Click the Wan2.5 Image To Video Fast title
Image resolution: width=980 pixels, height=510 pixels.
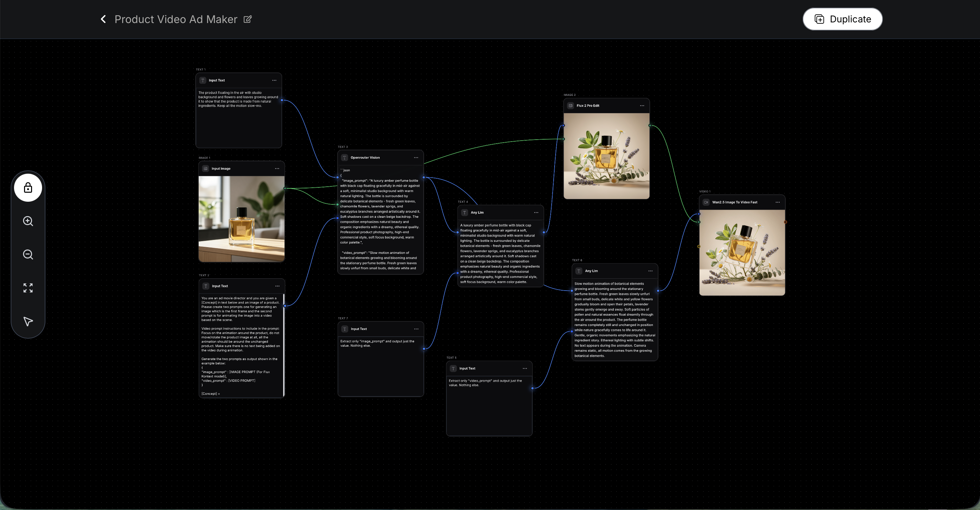tap(735, 202)
